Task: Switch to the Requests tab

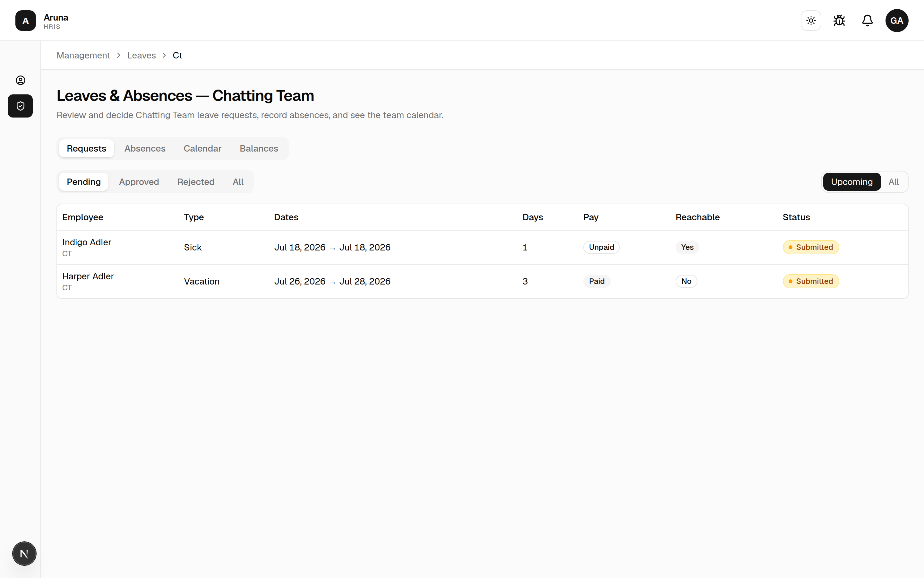Action: click(86, 148)
